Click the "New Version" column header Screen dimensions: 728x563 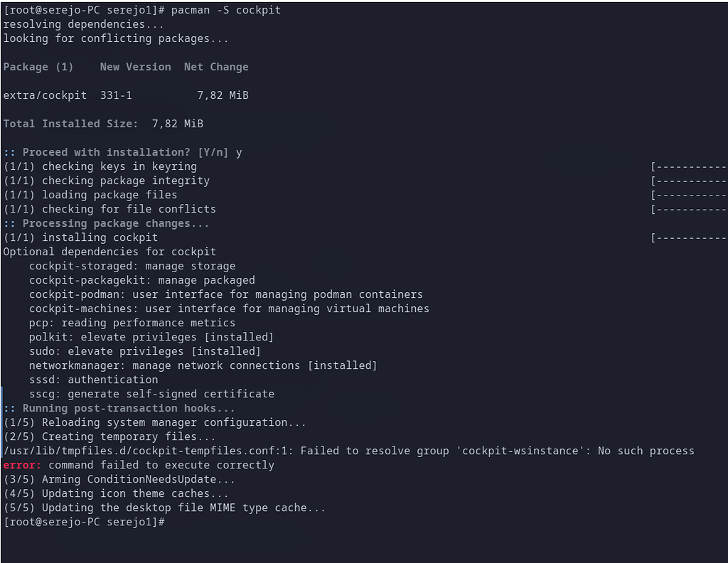pos(135,67)
